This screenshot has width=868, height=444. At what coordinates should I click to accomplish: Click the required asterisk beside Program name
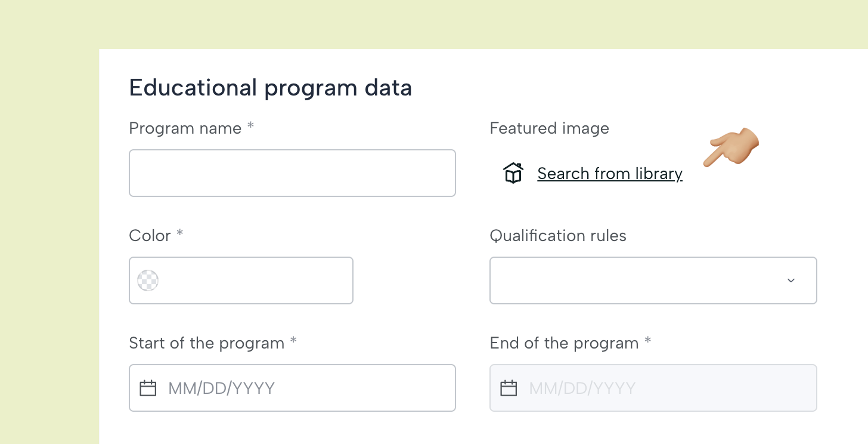[x=251, y=126]
